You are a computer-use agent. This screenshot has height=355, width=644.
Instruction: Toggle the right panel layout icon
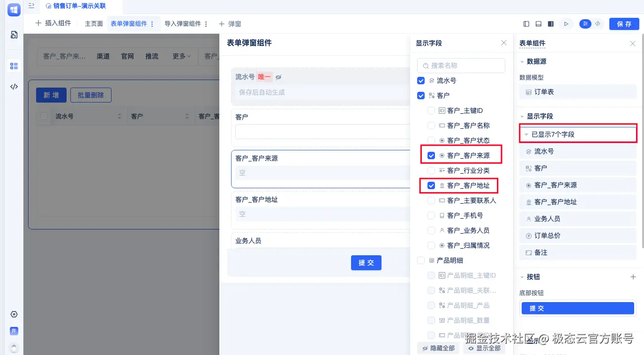tap(551, 24)
